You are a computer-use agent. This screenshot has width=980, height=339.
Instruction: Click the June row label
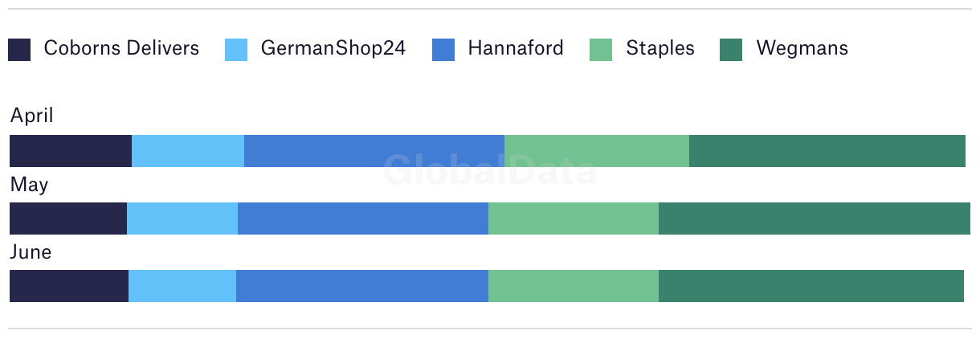(31, 252)
